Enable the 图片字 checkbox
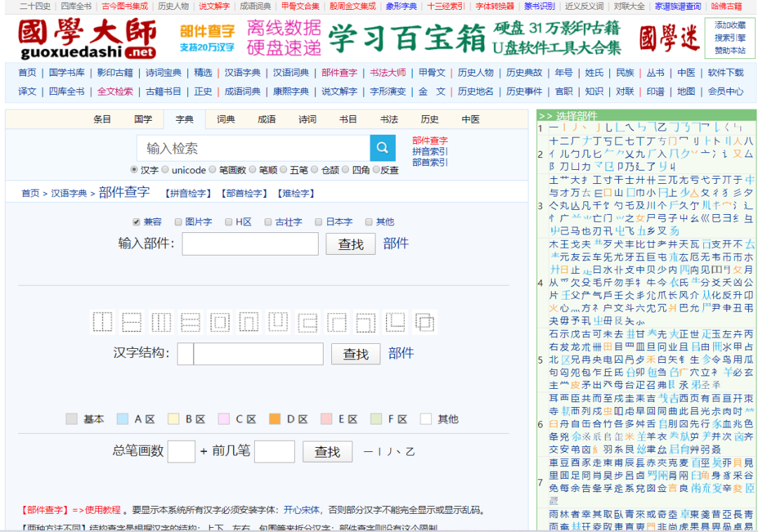Screen dimensions: 758x532 click(178, 221)
